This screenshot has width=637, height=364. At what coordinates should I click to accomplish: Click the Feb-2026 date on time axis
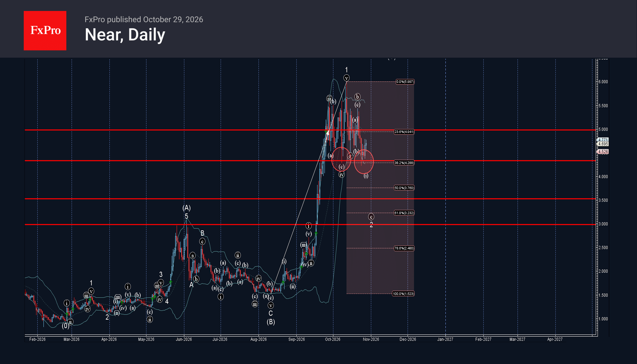(x=37, y=339)
